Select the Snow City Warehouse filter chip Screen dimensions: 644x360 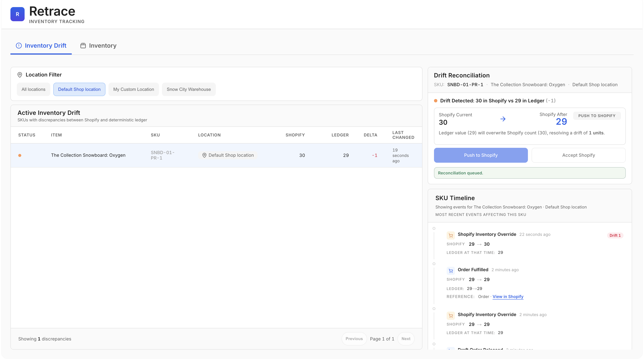pyautogui.click(x=189, y=89)
